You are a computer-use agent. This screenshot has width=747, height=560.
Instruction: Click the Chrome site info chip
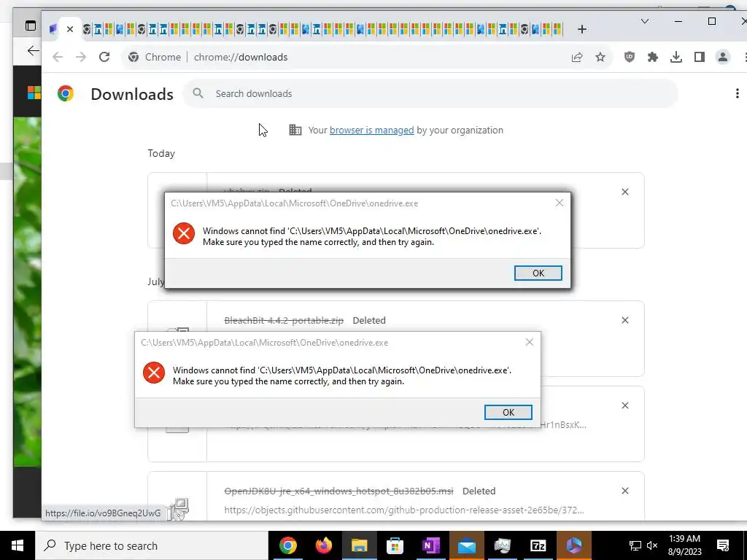tap(155, 57)
